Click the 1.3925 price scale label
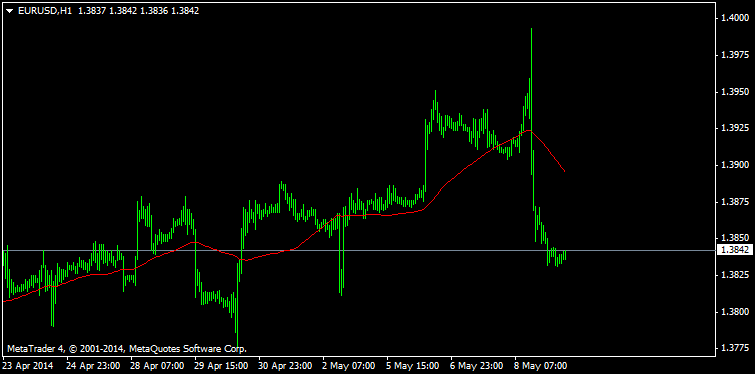This screenshot has width=755, height=374. 734,128
